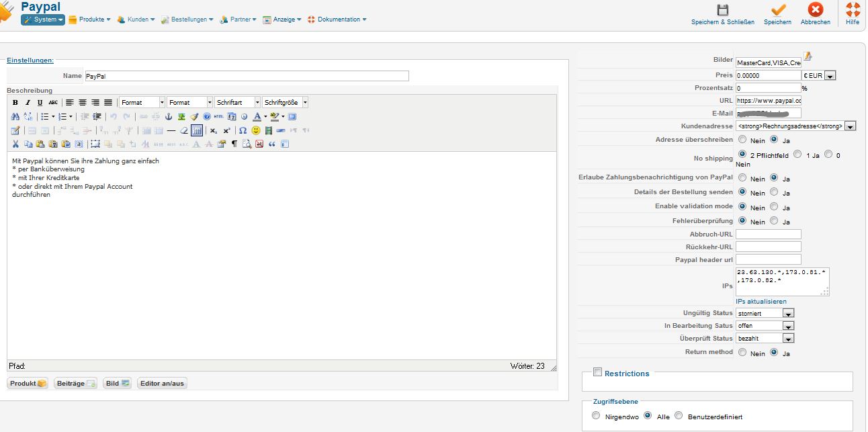Insert image using the tree picture icon
The width and height of the screenshot is (868, 432).
coord(181,117)
